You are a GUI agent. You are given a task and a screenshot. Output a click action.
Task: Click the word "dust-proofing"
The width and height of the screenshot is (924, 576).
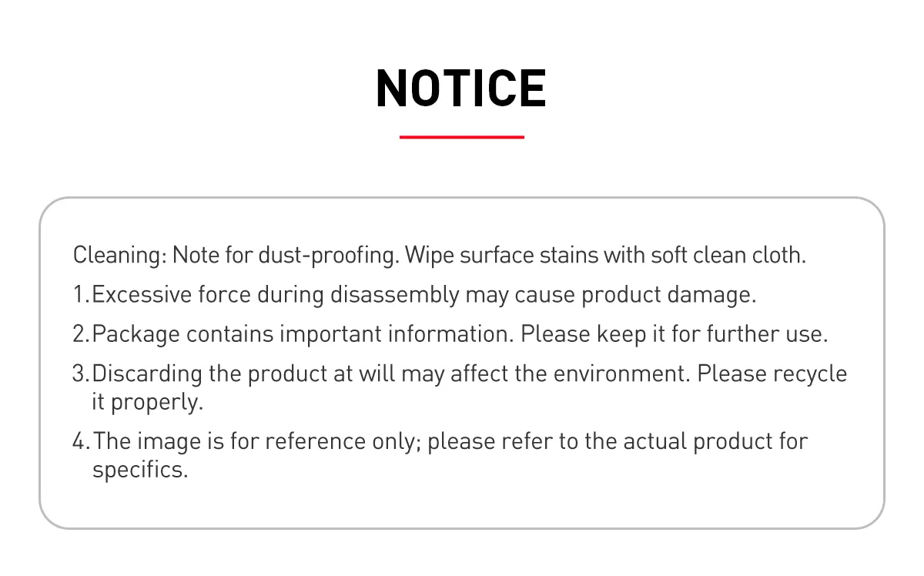[x=327, y=256]
